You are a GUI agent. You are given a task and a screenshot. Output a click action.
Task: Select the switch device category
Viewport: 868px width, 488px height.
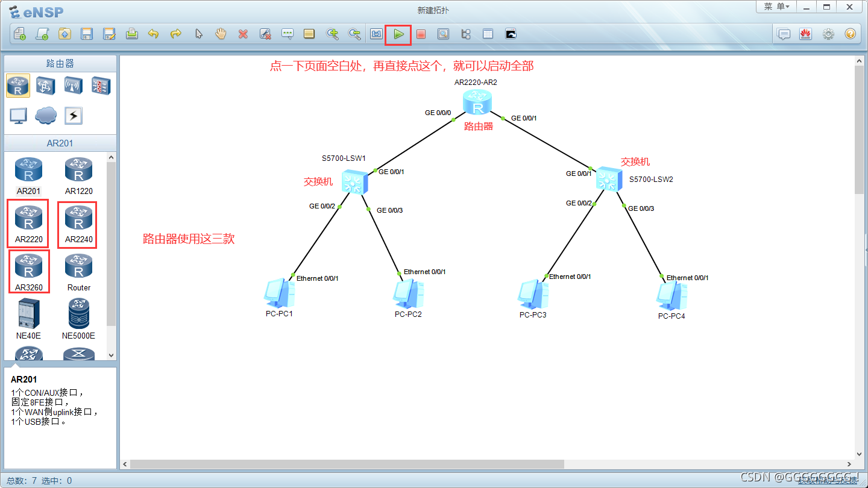click(x=46, y=86)
